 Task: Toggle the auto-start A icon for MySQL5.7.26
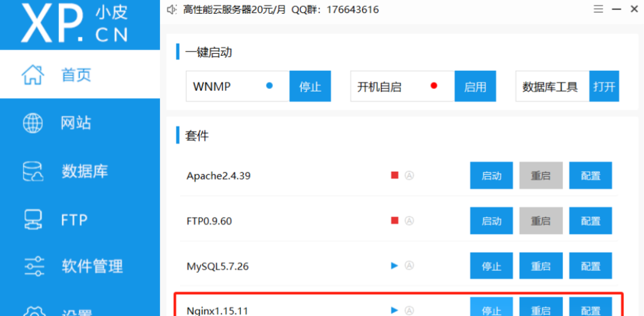(x=409, y=265)
